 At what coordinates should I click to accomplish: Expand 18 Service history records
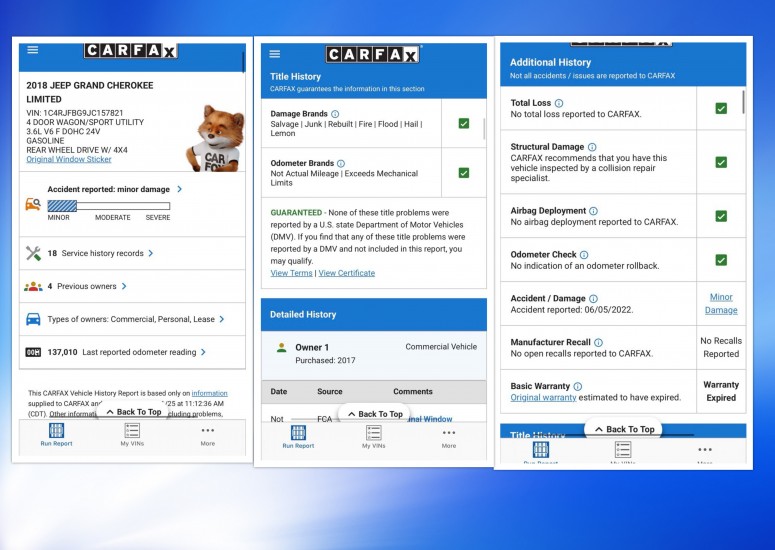tap(90, 254)
